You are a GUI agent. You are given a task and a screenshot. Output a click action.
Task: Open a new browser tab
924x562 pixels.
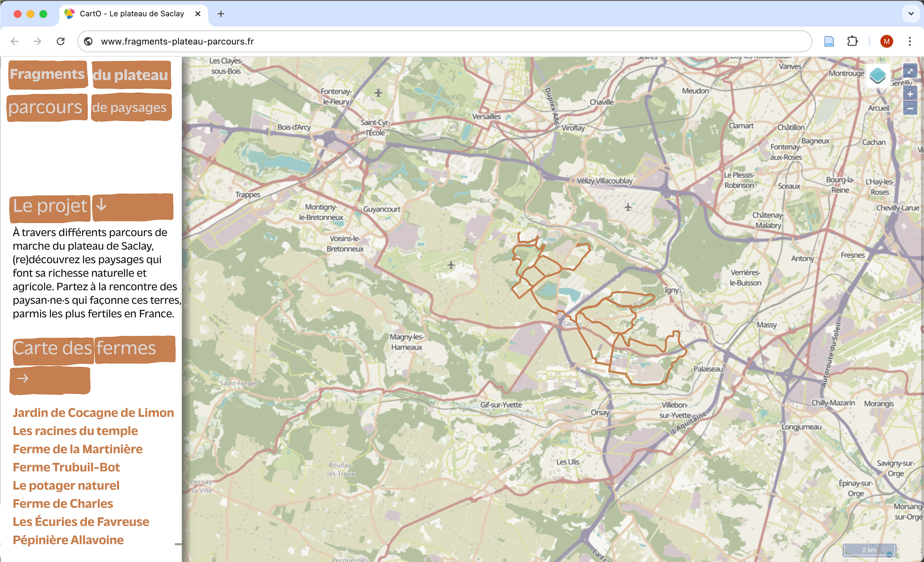tap(221, 14)
